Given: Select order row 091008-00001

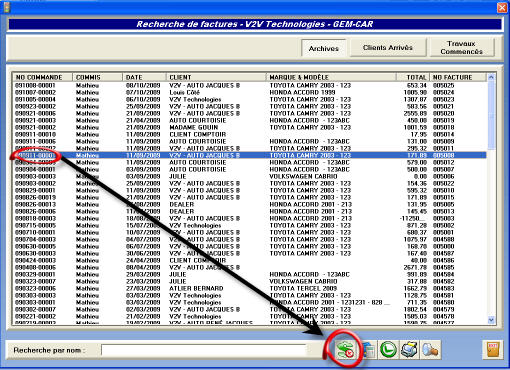Looking at the screenshot, I should (x=249, y=85).
